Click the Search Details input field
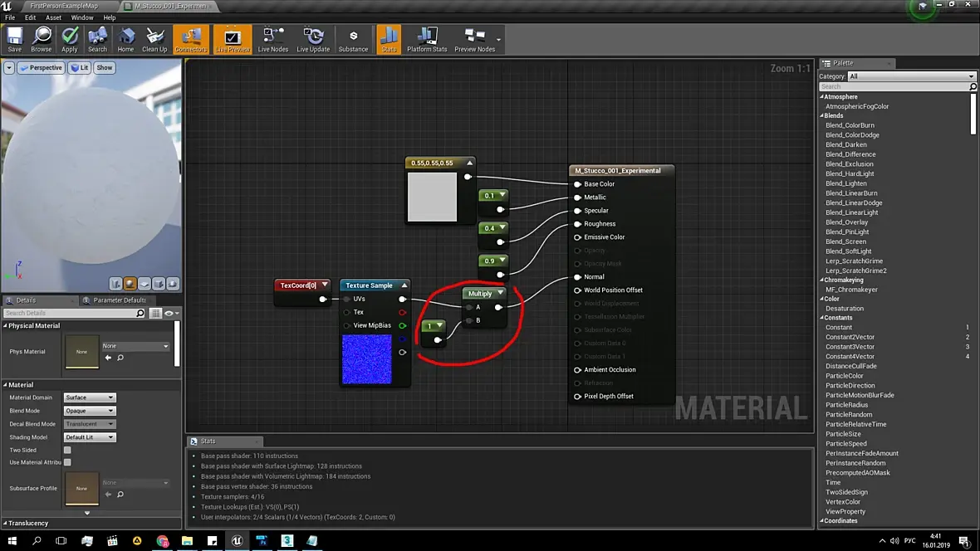This screenshot has width=980, height=551. [x=68, y=313]
